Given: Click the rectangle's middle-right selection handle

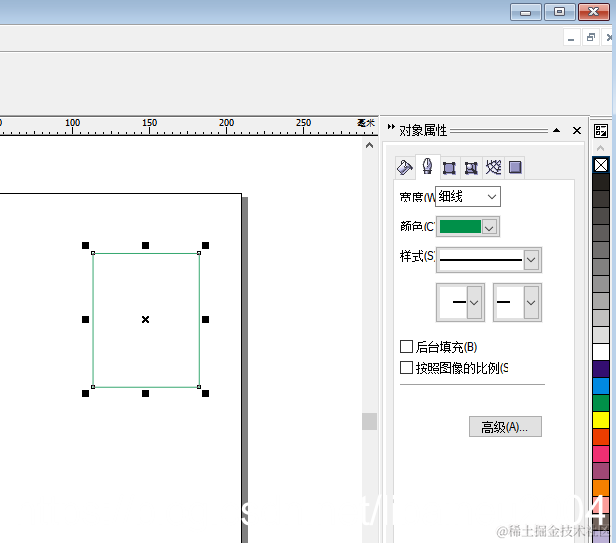Looking at the screenshot, I should pyautogui.click(x=205, y=319).
